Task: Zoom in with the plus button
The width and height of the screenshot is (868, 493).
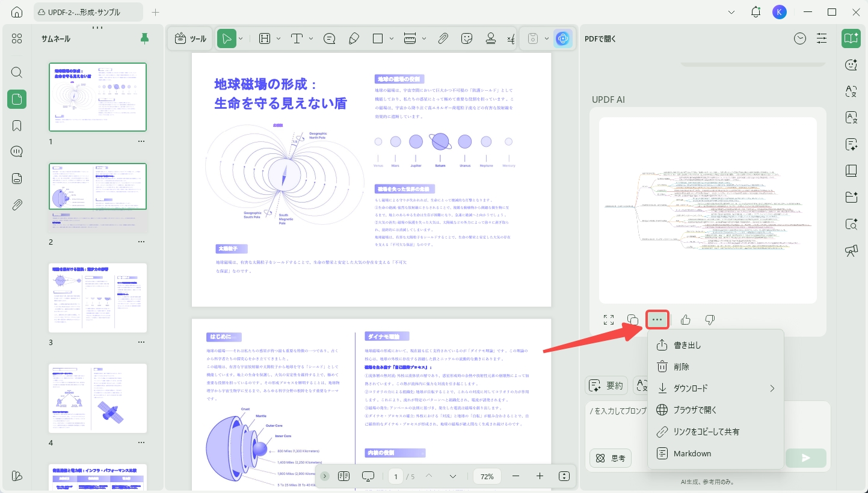Action: 540,476
